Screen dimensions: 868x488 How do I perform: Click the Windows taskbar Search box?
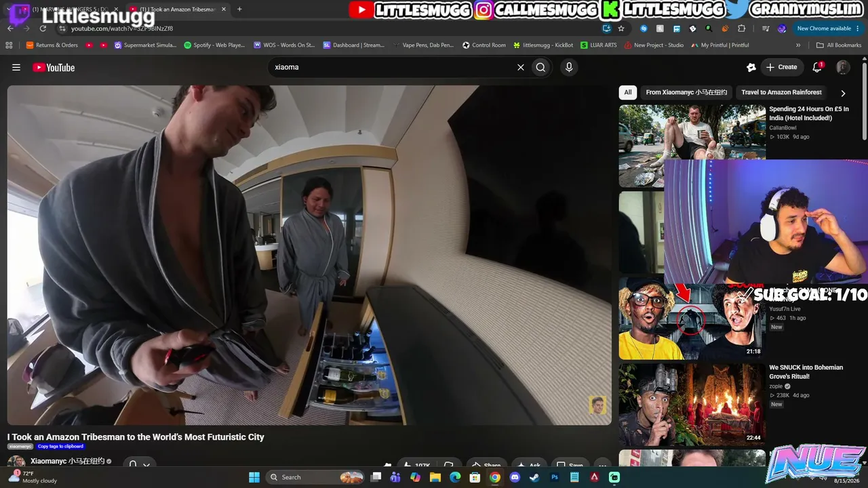[x=315, y=477]
